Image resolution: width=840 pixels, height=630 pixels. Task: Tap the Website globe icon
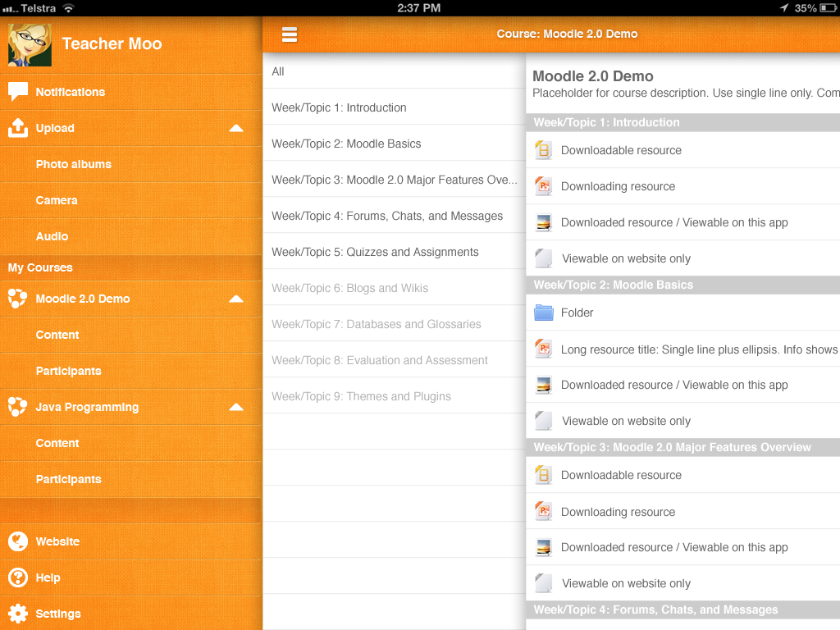(x=18, y=541)
